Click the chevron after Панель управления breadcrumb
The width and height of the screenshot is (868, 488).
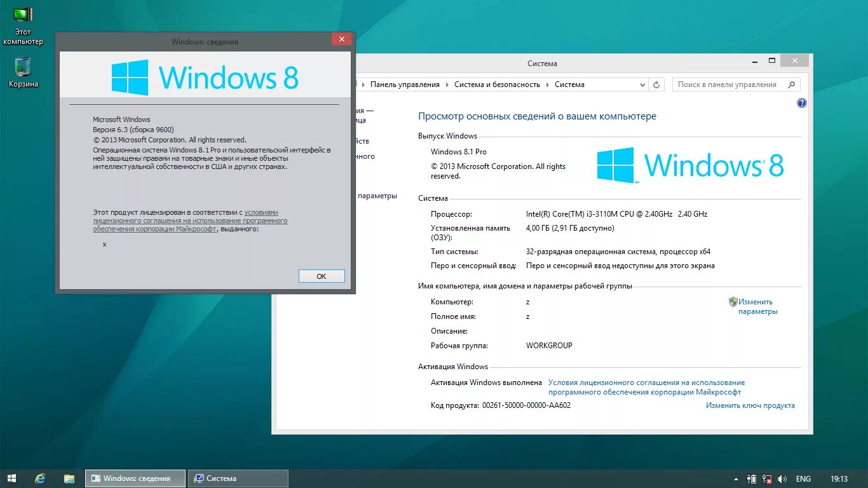[447, 84]
